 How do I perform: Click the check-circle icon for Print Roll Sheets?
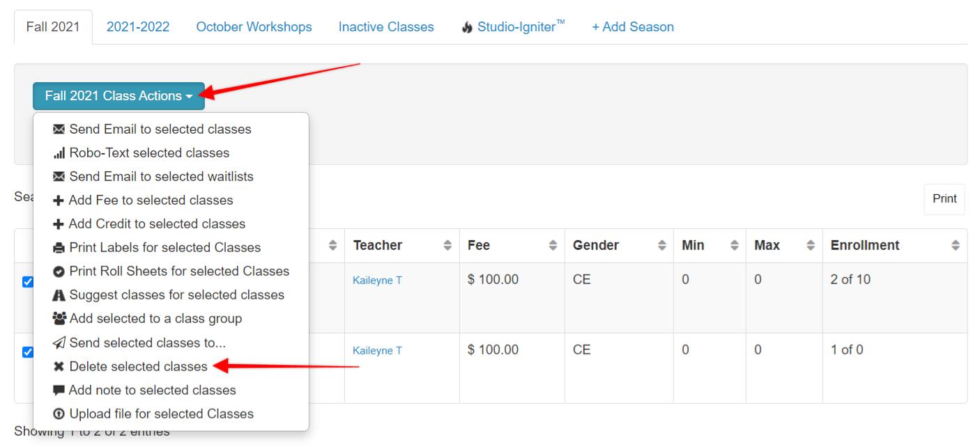click(59, 272)
